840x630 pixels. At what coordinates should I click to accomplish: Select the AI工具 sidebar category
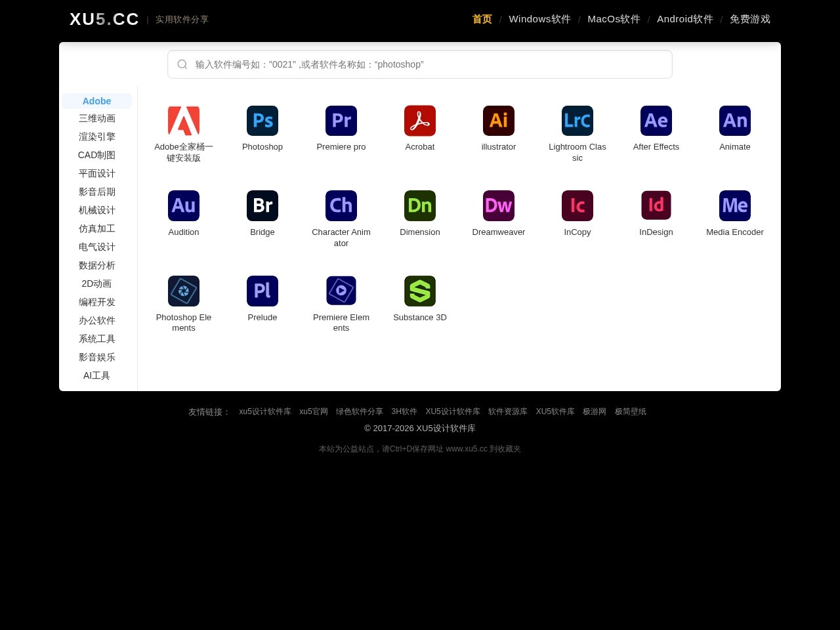tap(96, 375)
